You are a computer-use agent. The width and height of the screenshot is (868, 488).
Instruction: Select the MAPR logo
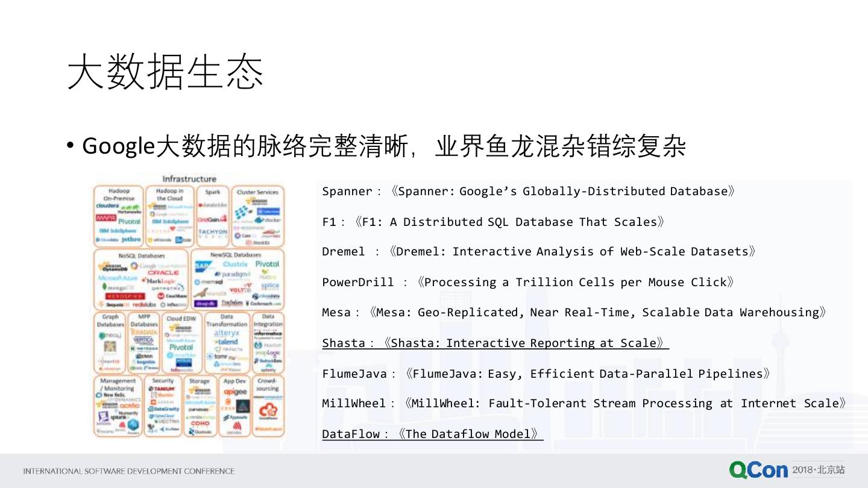(x=106, y=217)
